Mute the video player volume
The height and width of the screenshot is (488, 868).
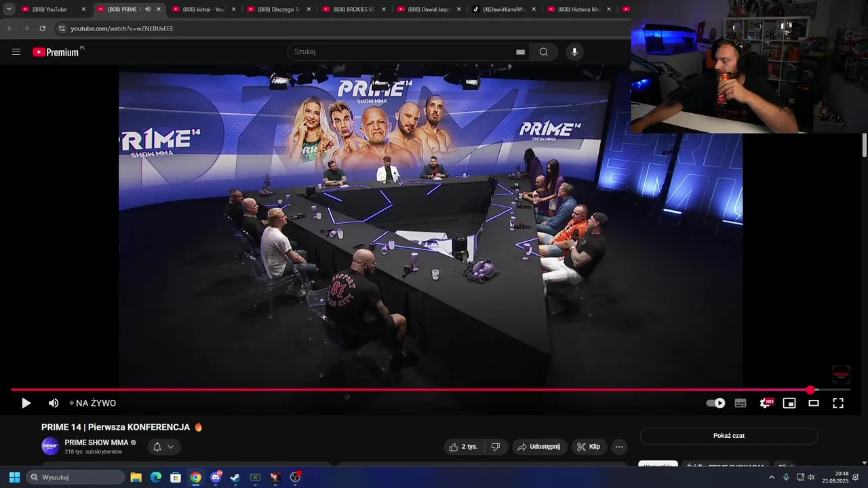point(54,403)
